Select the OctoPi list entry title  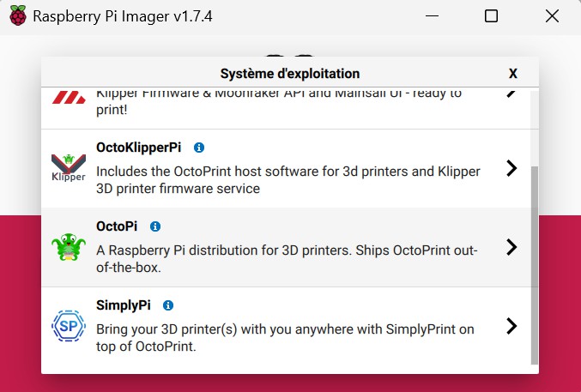click(x=117, y=226)
